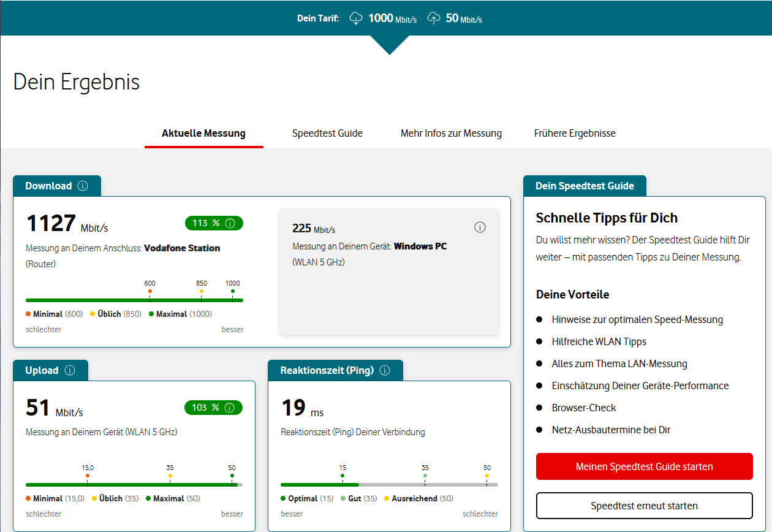Click the Download Maximal (1000) legend entry
772x532 pixels.
180,314
